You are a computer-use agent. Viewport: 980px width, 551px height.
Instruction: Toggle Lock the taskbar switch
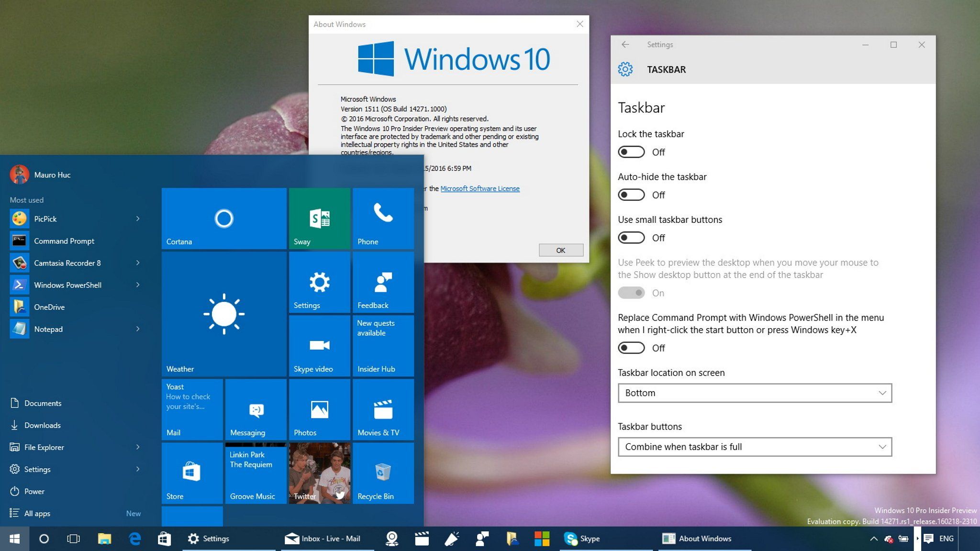click(631, 152)
